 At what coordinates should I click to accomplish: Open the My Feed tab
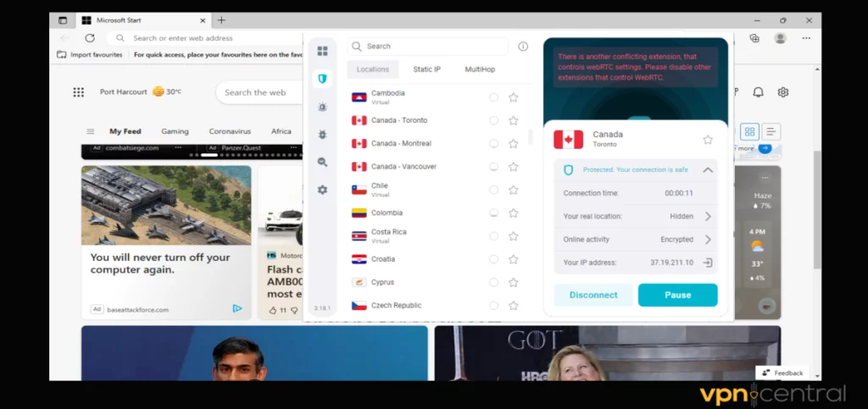click(125, 131)
